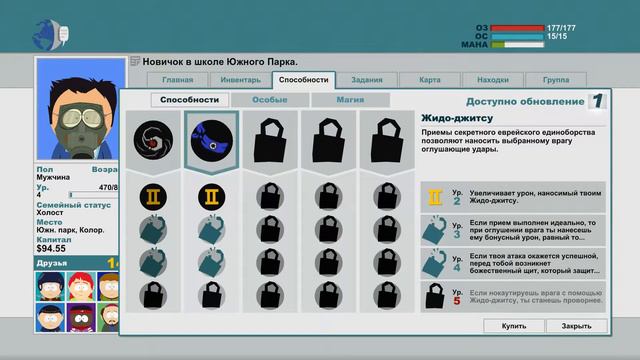Click the Доступно обновление label
Image resolution: width=640 pixels, height=360 pixels.
click(525, 102)
